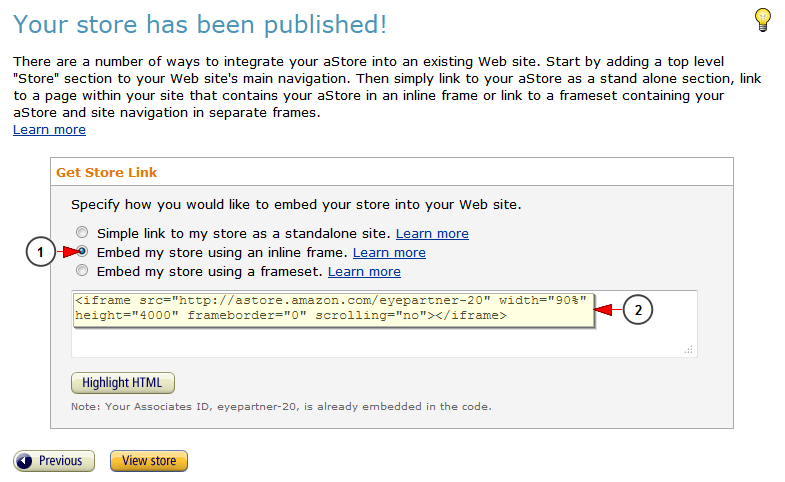The width and height of the screenshot is (785, 482).
Task: Click the numbered callout circle 1
Action: (x=41, y=252)
